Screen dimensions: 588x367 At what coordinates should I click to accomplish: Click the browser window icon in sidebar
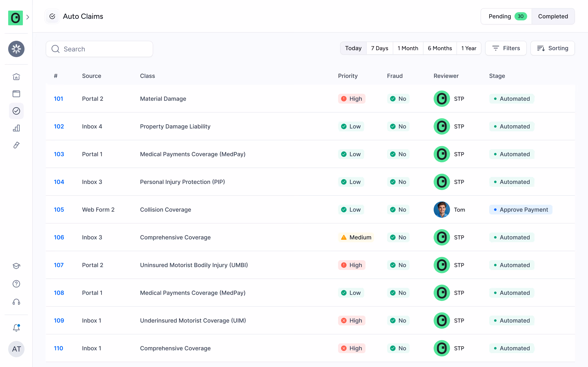pyautogui.click(x=16, y=94)
